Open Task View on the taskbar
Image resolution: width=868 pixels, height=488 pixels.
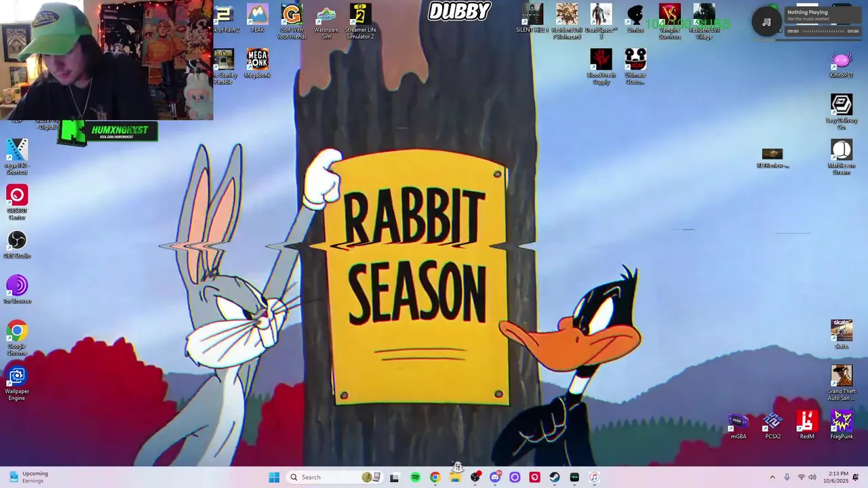(395, 477)
